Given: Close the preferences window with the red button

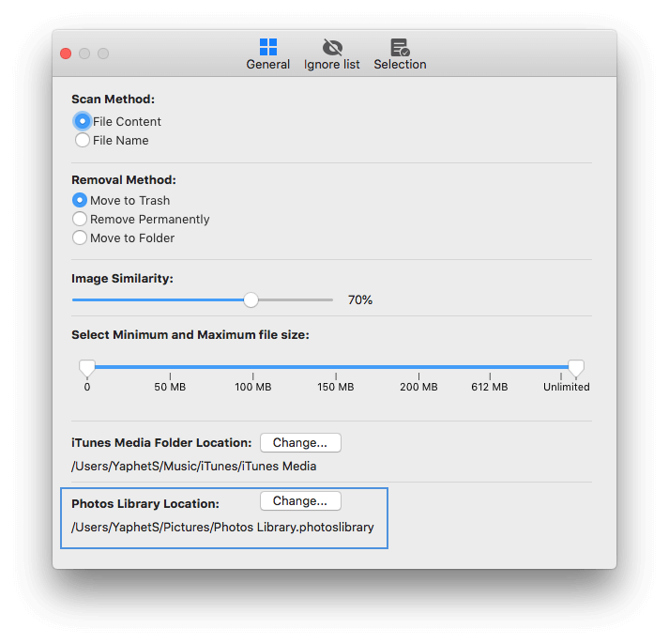Looking at the screenshot, I should click(66, 54).
